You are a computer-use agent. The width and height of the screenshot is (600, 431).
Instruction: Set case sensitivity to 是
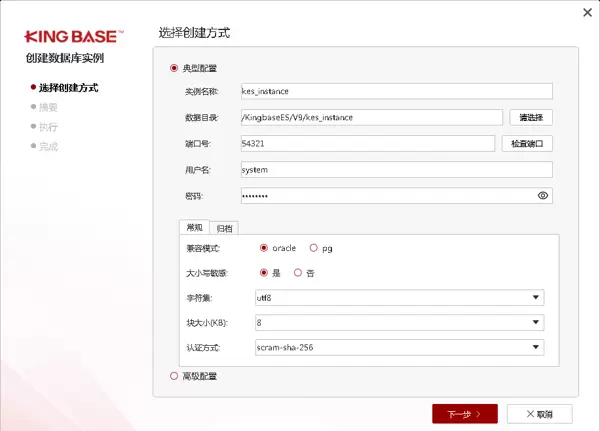(264, 272)
